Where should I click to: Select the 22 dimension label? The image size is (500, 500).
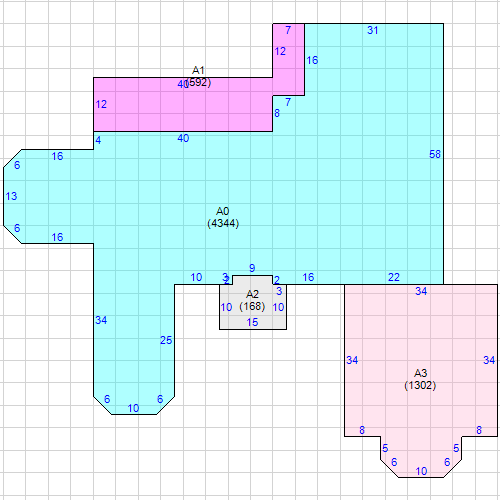pyautogui.click(x=394, y=277)
